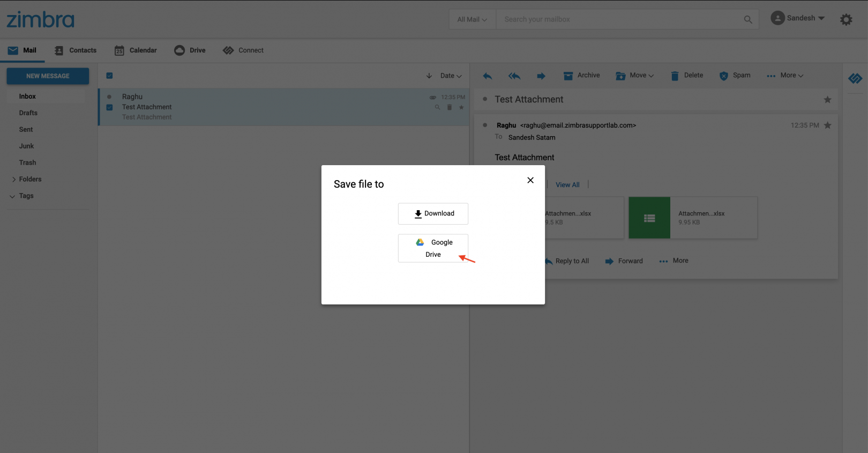Viewport: 868px width, 453px height.
Task: Toggle the unread dot beside Raghu's sender name
Action: (x=485, y=125)
